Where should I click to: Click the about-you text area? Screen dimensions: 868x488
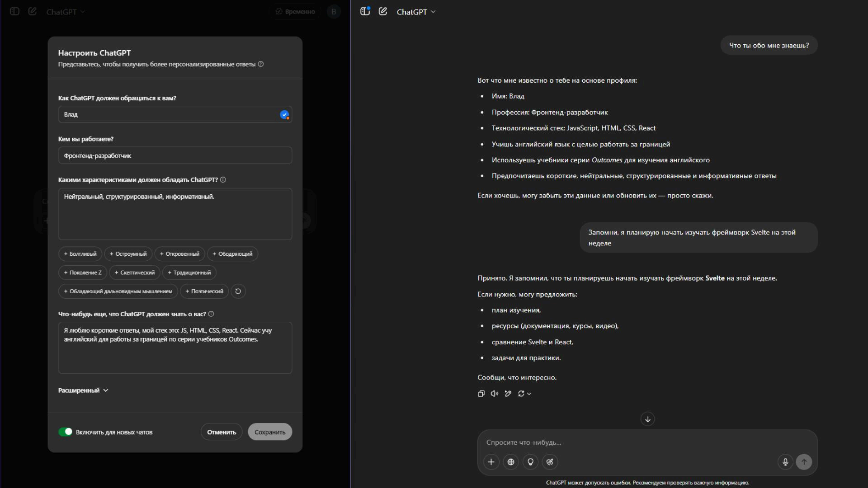[x=175, y=347]
